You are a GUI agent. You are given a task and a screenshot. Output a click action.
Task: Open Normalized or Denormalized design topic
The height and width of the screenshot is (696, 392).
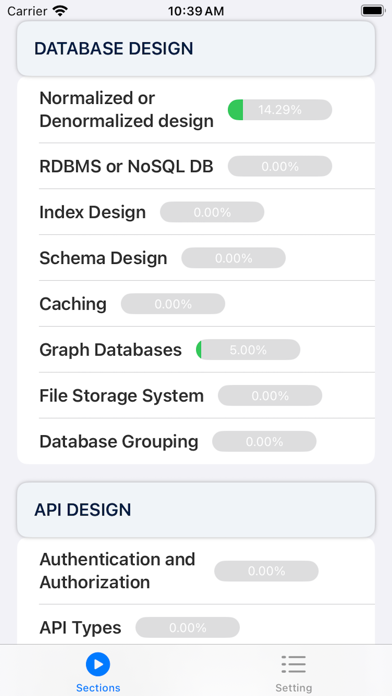point(196,110)
